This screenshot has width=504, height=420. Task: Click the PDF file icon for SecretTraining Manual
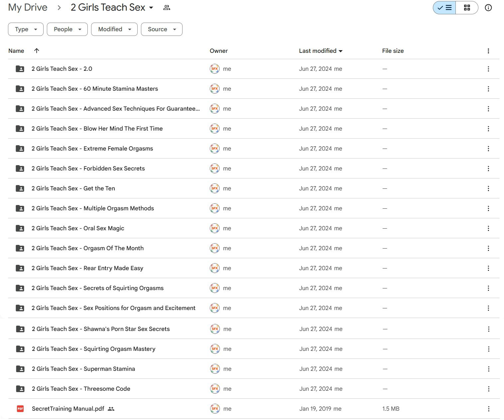(20, 409)
